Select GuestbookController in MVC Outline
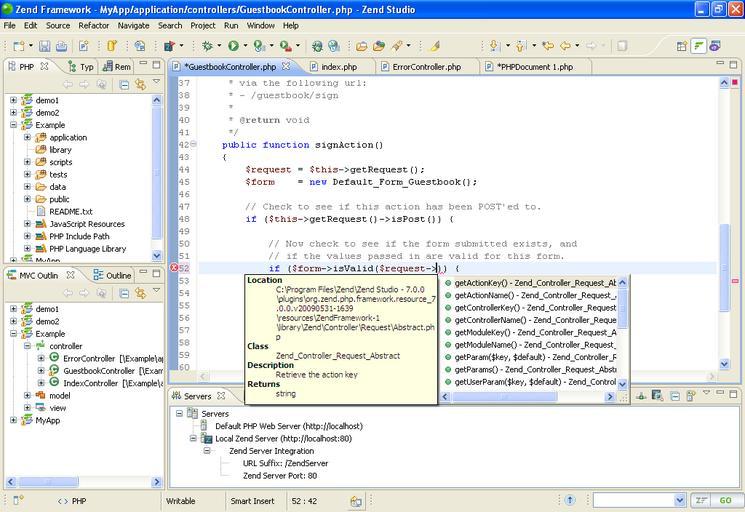 [x=98, y=370]
